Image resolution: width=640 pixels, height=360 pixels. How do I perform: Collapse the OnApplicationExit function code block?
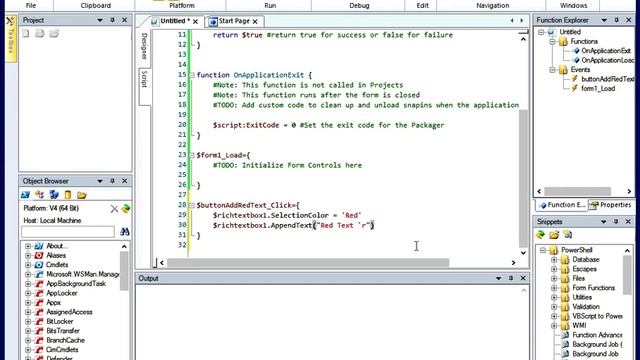click(192, 75)
